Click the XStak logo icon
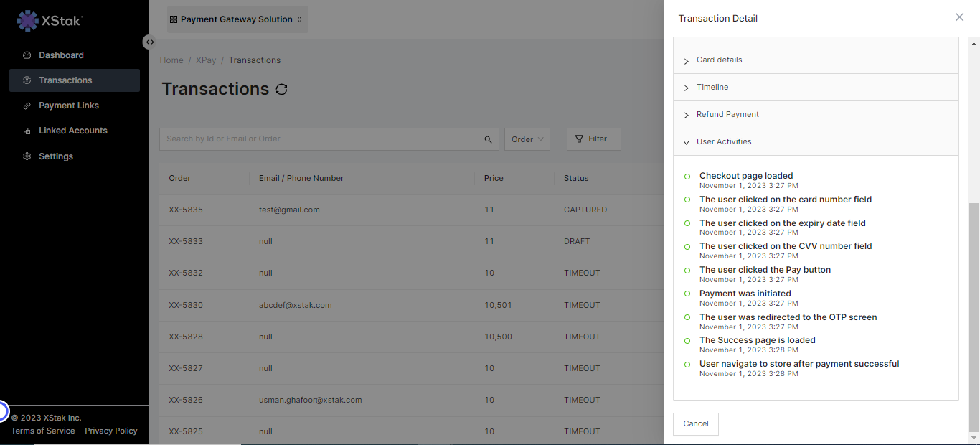Viewport: 980px width, 445px height. pyautogui.click(x=27, y=21)
